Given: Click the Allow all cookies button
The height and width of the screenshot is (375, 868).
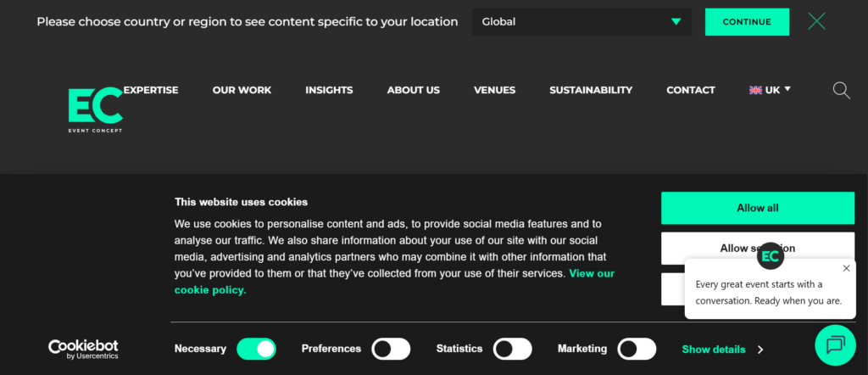Looking at the screenshot, I should pyautogui.click(x=757, y=208).
